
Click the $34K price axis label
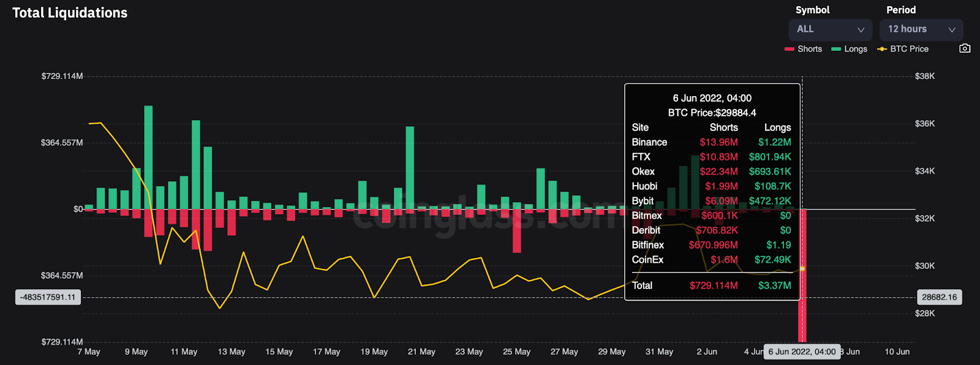tap(925, 171)
